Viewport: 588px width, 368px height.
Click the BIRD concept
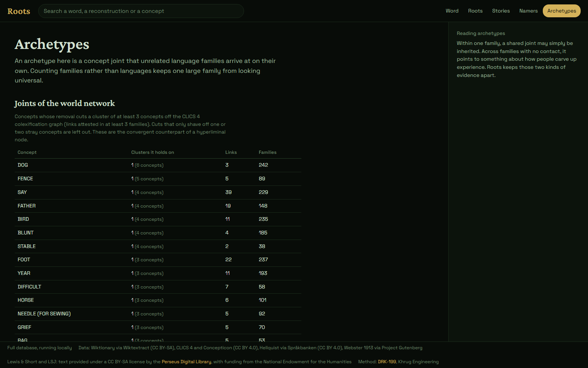(23, 219)
